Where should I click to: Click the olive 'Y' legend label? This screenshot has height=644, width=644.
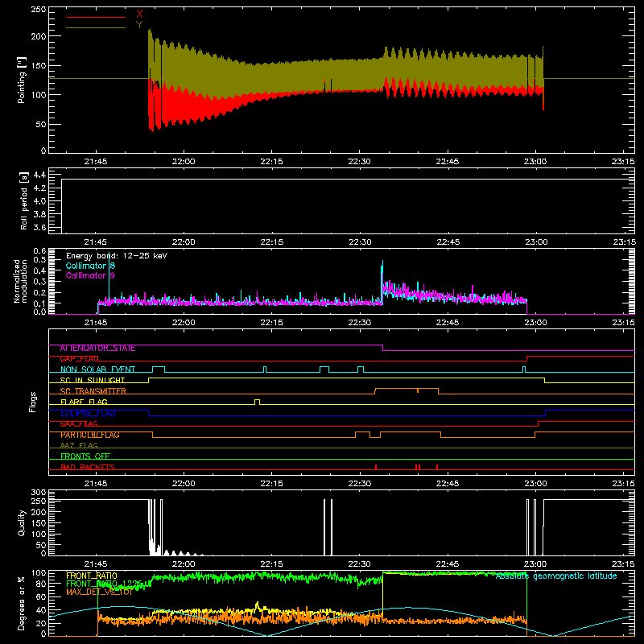(139, 25)
